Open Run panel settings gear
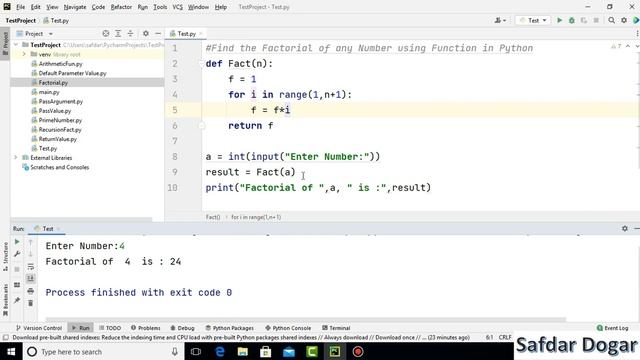 (x=624, y=229)
